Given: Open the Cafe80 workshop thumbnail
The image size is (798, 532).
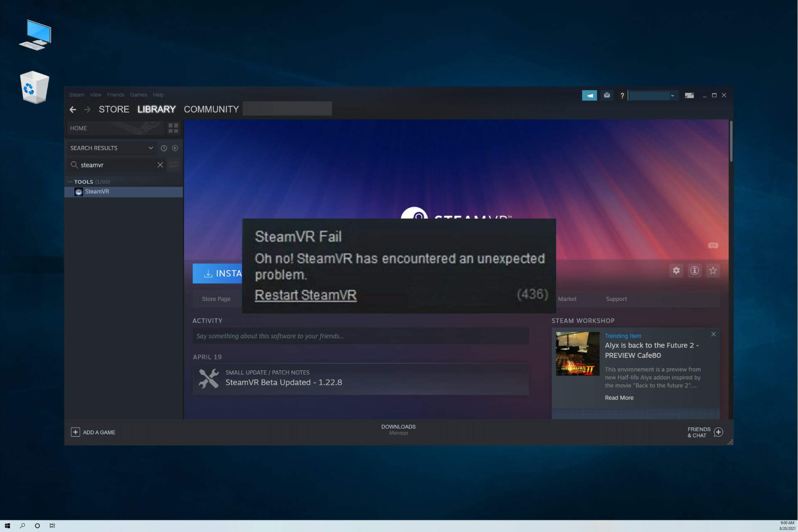Looking at the screenshot, I should pos(577,354).
